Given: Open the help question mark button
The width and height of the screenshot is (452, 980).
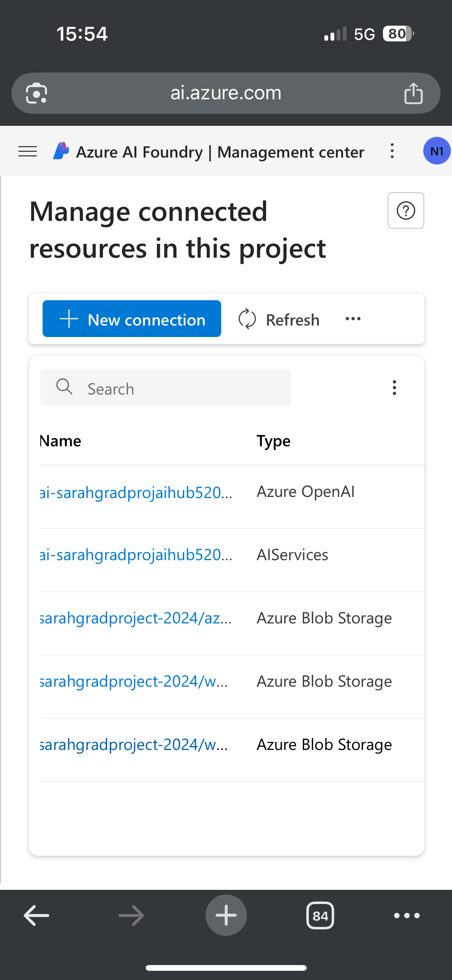Looking at the screenshot, I should coord(406,210).
